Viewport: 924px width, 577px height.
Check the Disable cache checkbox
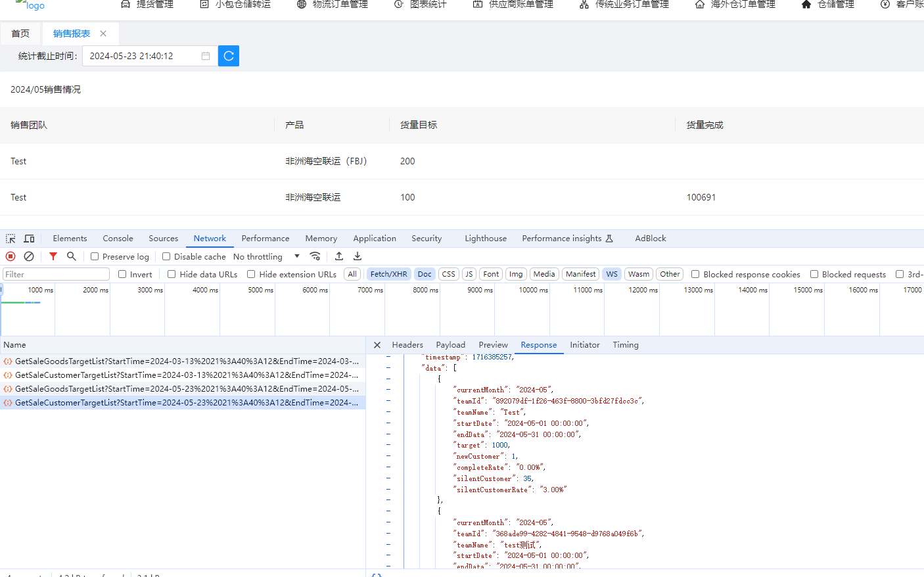coord(166,256)
